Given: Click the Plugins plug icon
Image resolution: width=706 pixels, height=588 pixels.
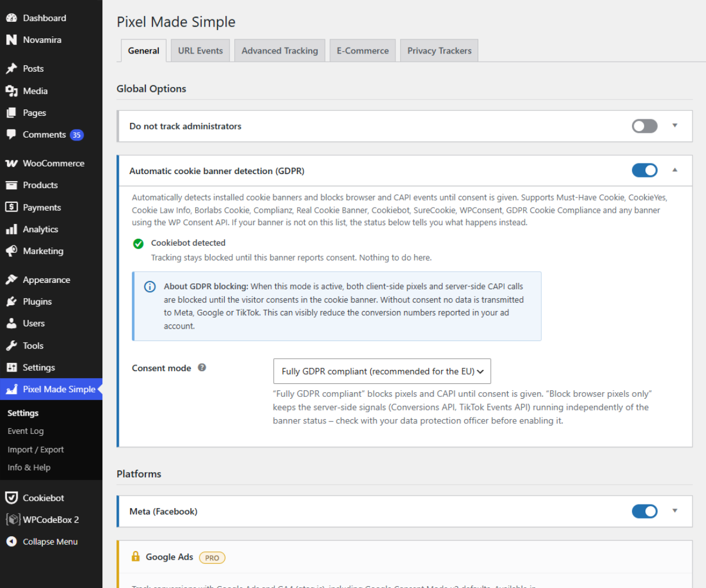Looking at the screenshot, I should click(x=11, y=302).
